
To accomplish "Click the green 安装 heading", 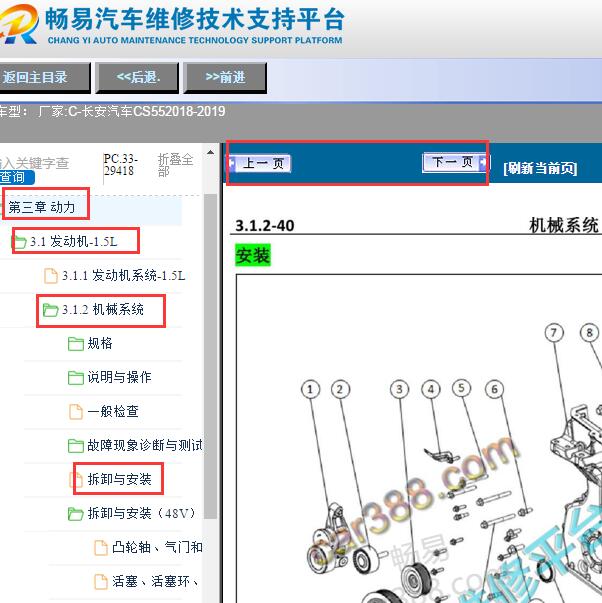I will [x=253, y=255].
